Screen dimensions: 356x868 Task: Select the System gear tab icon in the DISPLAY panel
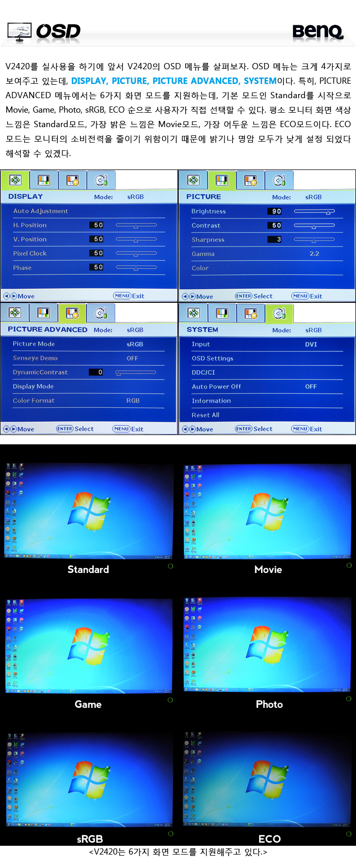tap(101, 180)
